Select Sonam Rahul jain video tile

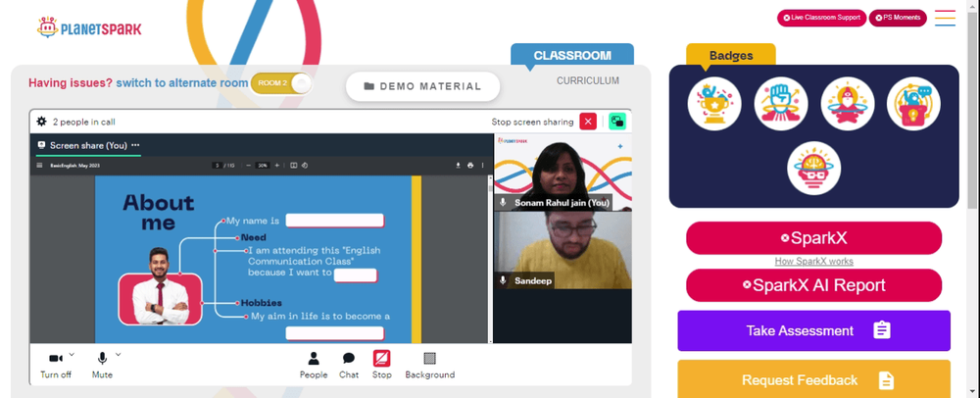pos(563,172)
